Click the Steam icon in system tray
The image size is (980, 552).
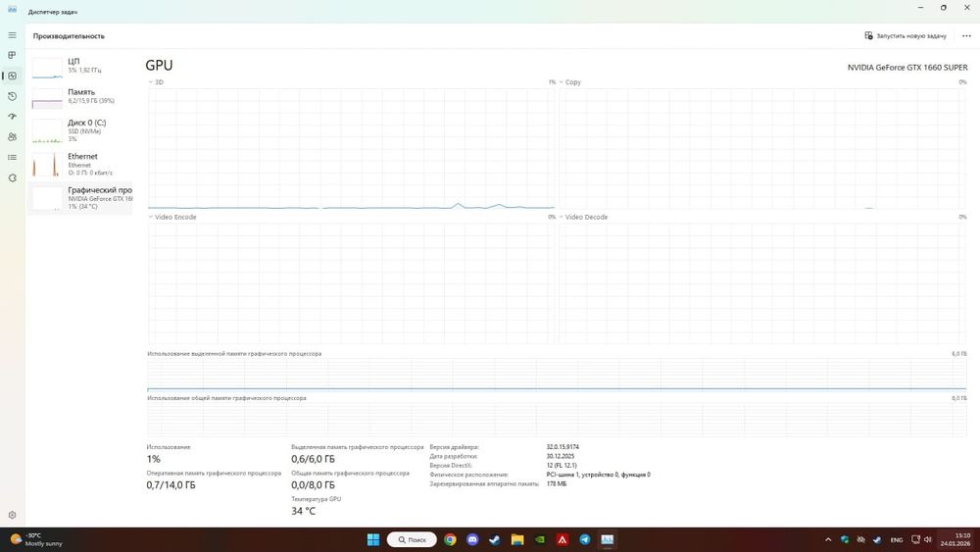click(x=877, y=539)
